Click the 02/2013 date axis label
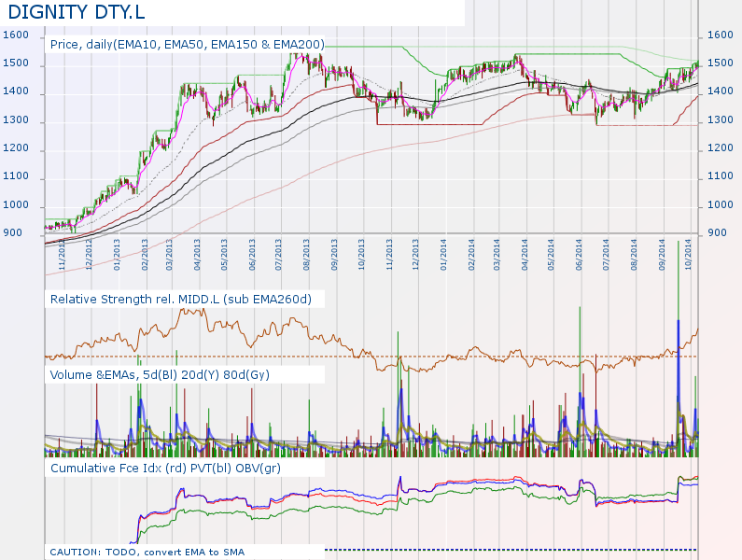The image size is (742, 560). click(x=145, y=255)
